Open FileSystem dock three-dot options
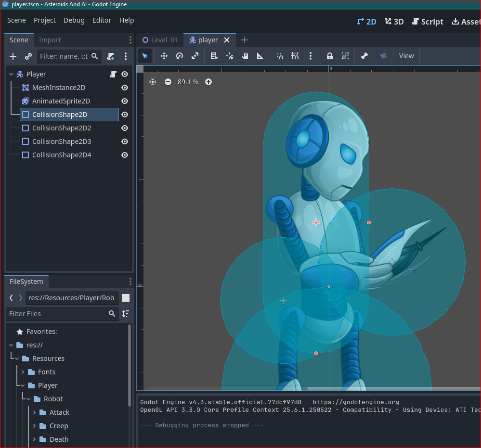This screenshot has height=448, width=481. tap(130, 282)
